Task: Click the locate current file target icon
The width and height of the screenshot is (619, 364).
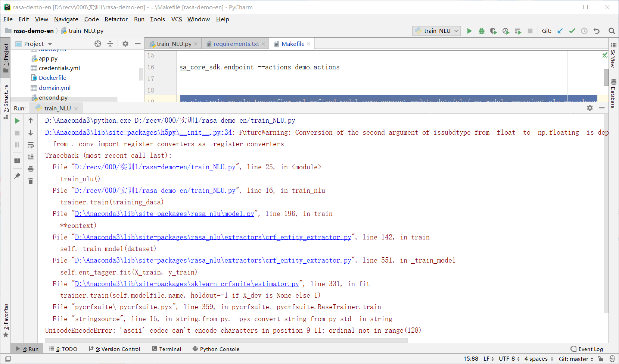Action: pyautogui.click(x=98, y=44)
